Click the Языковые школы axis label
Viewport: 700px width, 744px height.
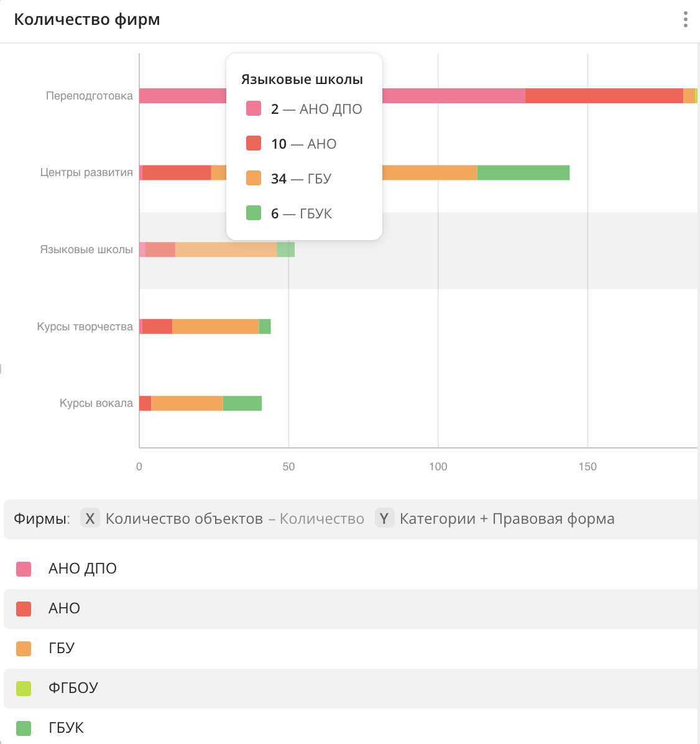point(86,249)
